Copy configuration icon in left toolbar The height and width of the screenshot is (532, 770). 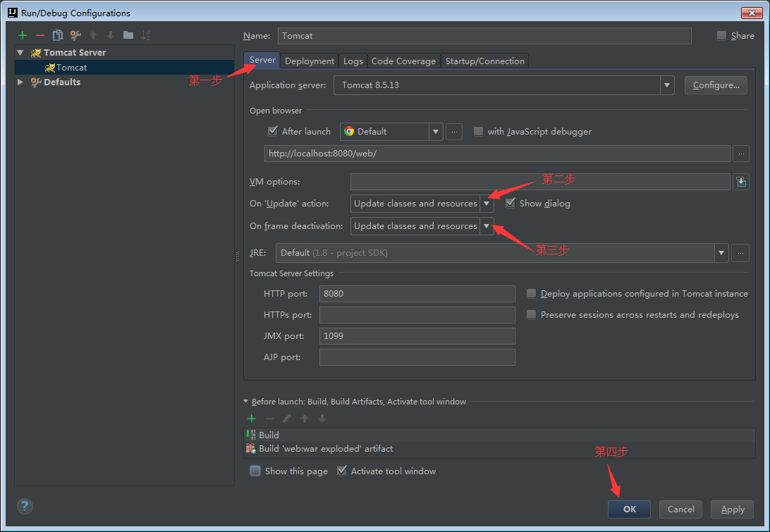click(57, 35)
